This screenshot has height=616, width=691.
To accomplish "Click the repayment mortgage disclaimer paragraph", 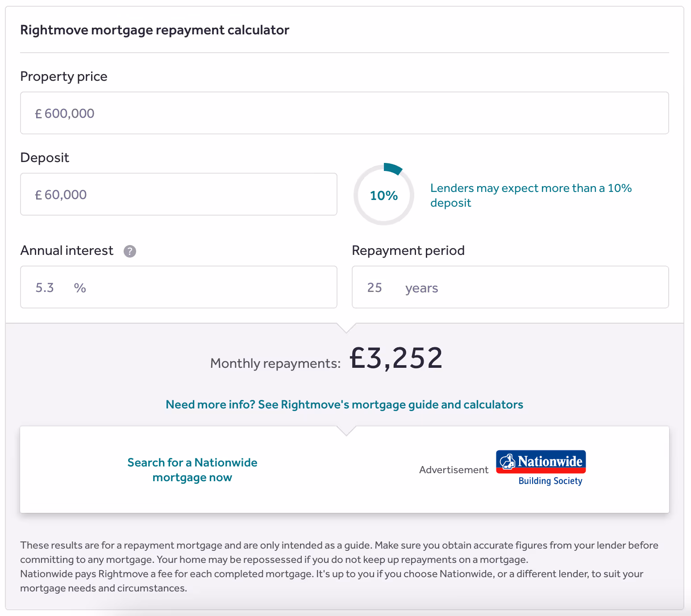I will (339, 552).
